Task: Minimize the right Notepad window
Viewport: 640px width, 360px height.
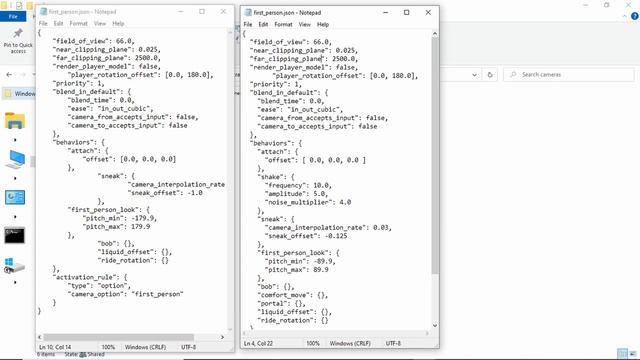Action: (385, 13)
